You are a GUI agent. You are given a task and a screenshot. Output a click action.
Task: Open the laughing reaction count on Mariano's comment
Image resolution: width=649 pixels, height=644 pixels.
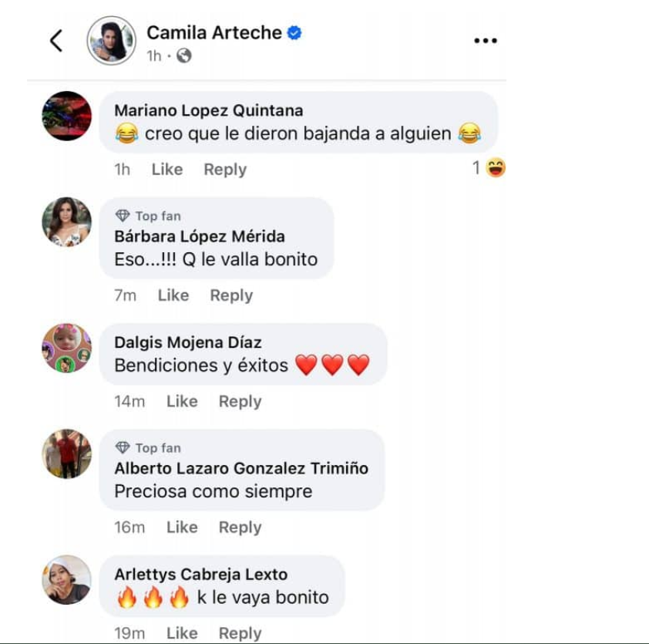coord(489,167)
